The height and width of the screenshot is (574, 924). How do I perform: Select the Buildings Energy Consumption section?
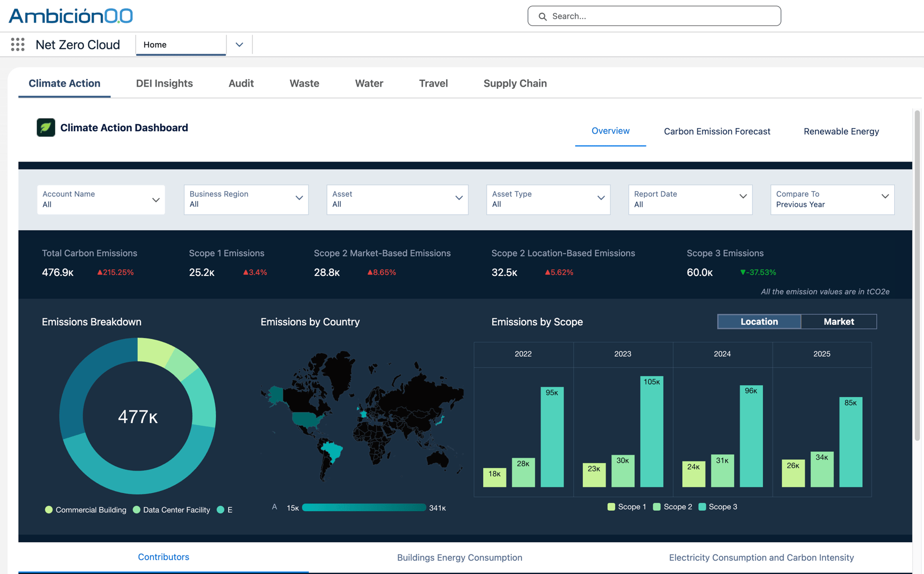tap(459, 558)
